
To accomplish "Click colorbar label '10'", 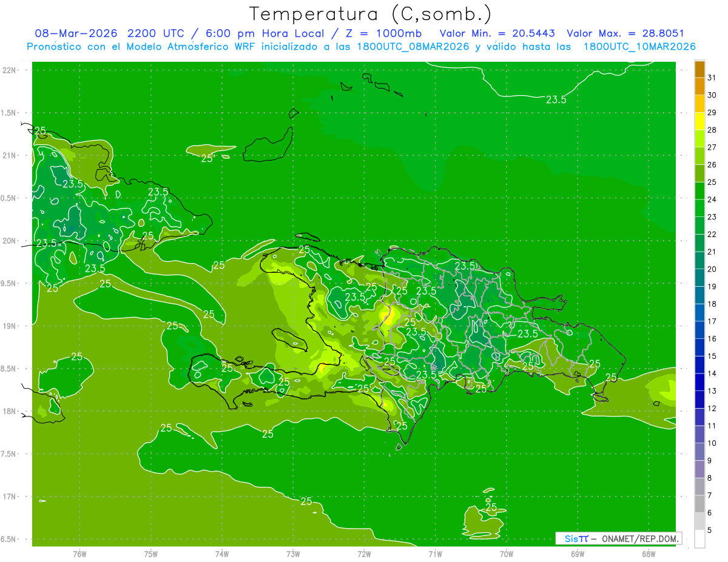I will [712, 443].
